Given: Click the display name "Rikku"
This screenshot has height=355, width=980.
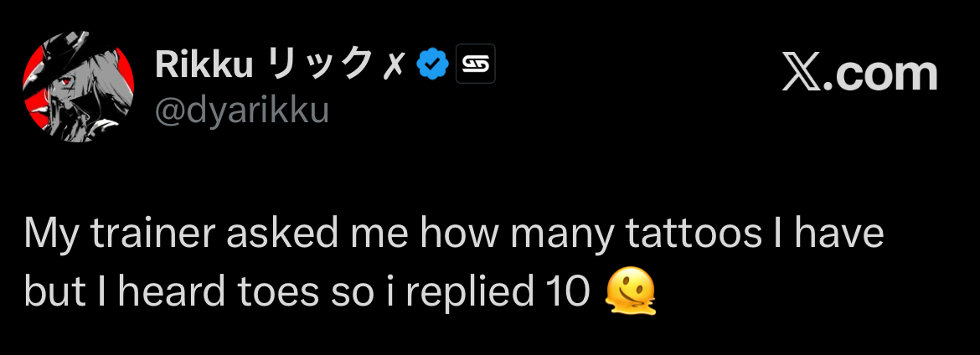Looking at the screenshot, I should (x=204, y=64).
